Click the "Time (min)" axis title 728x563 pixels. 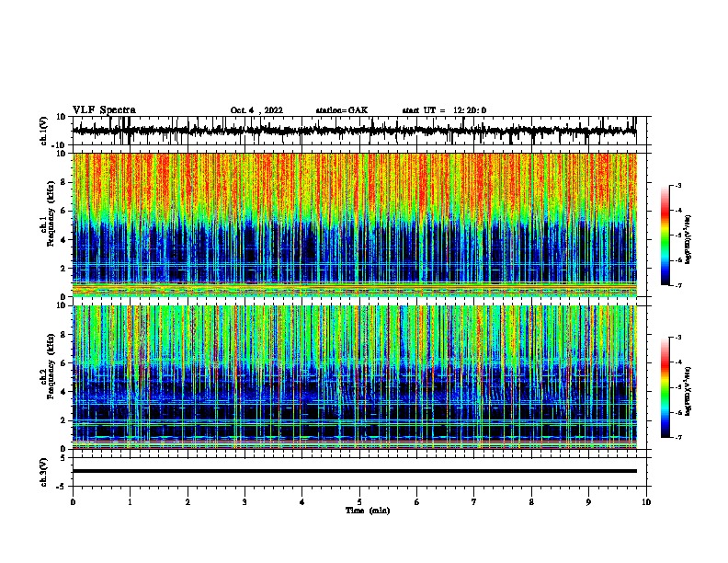point(368,511)
